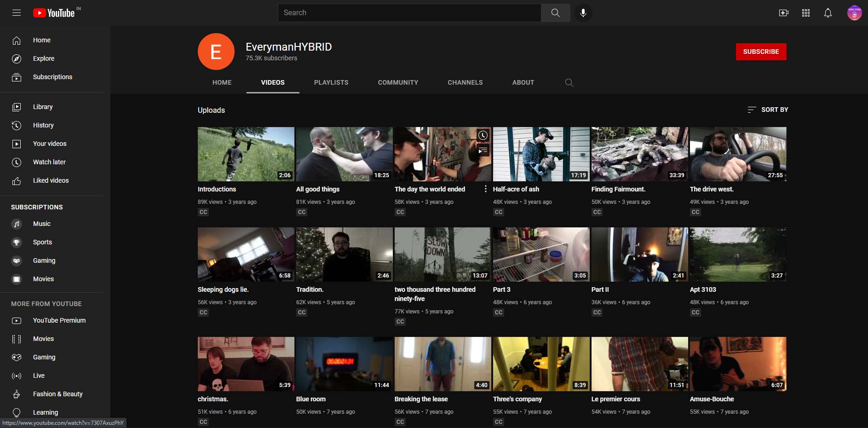Image resolution: width=868 pixels, height=428 pixels.
Task: Open the 'Le premier cours' thumbnail
Action: pyautogui.click(x=640, y=364)
